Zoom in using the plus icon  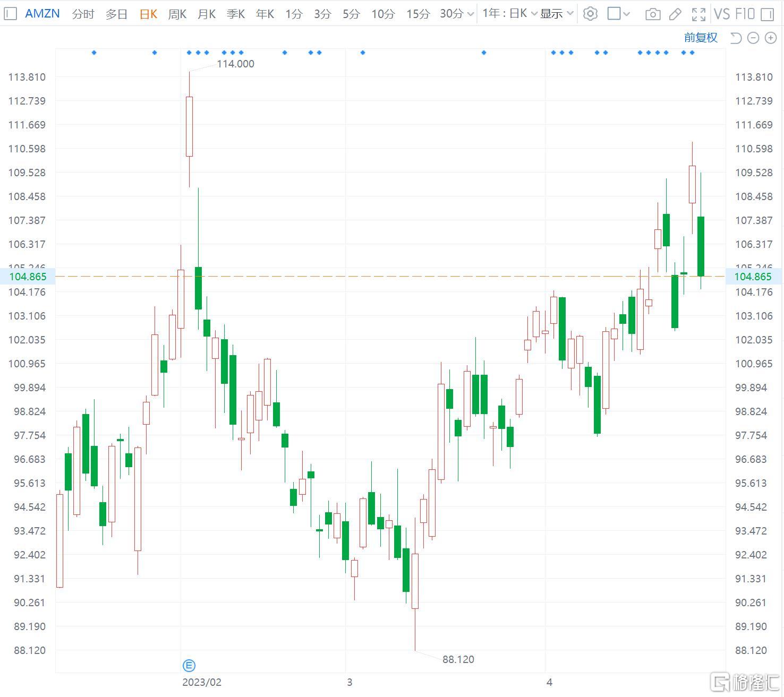tap(770, 38)
